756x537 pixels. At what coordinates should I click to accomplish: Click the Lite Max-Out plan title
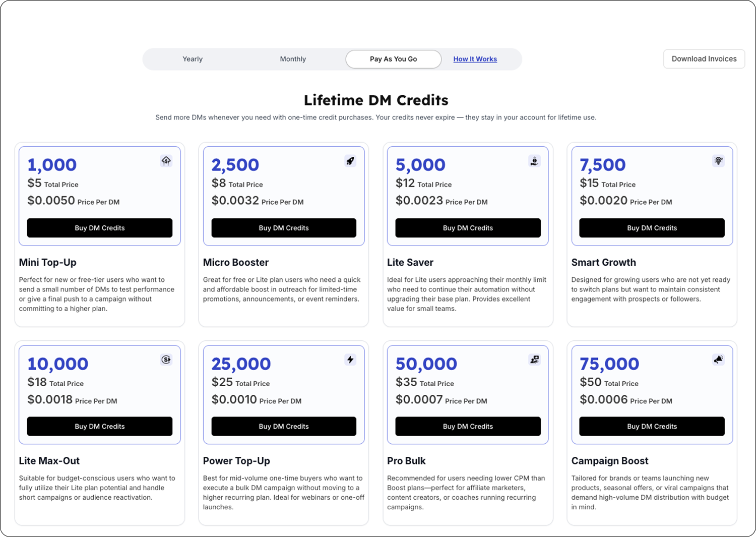pyautogui.click(x=49, y=461)
